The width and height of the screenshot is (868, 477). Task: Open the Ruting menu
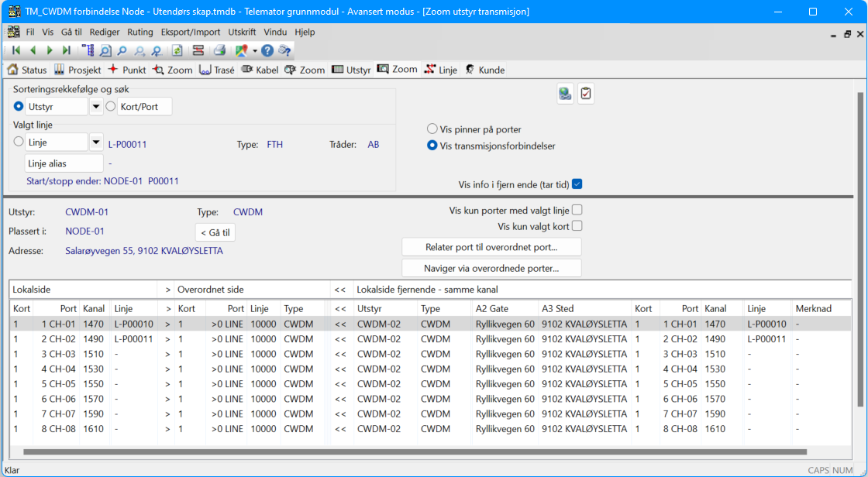point(140,32)
